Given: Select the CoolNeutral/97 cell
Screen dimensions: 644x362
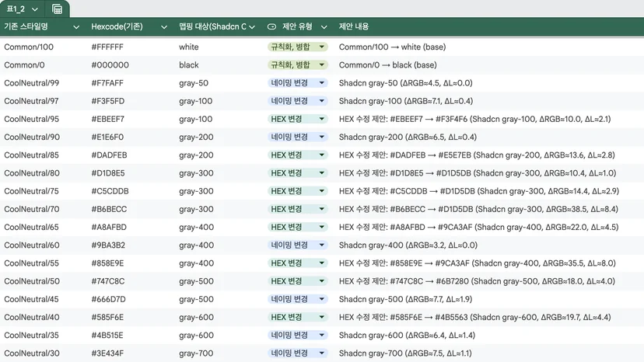Looking at the screenshot, I should 31,102.
